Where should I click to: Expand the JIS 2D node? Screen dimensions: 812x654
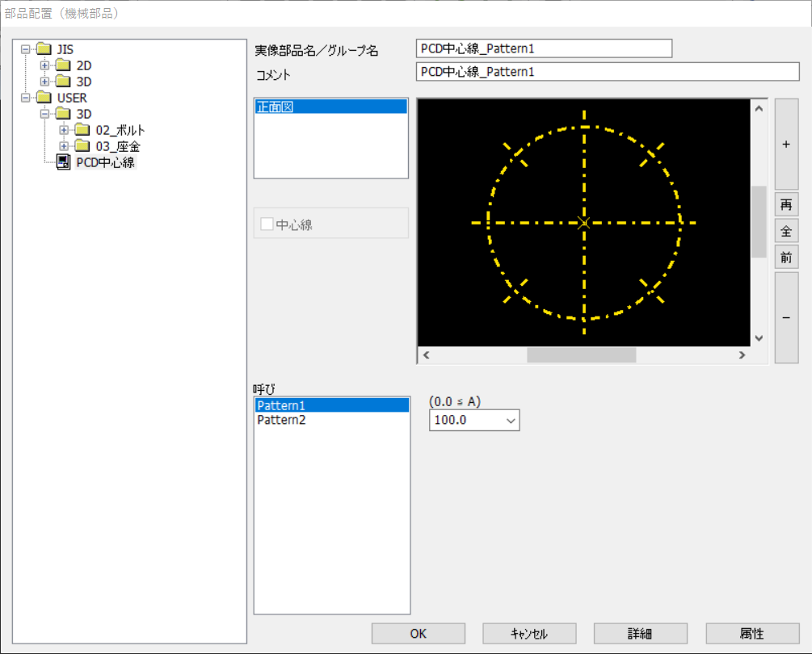44,65
